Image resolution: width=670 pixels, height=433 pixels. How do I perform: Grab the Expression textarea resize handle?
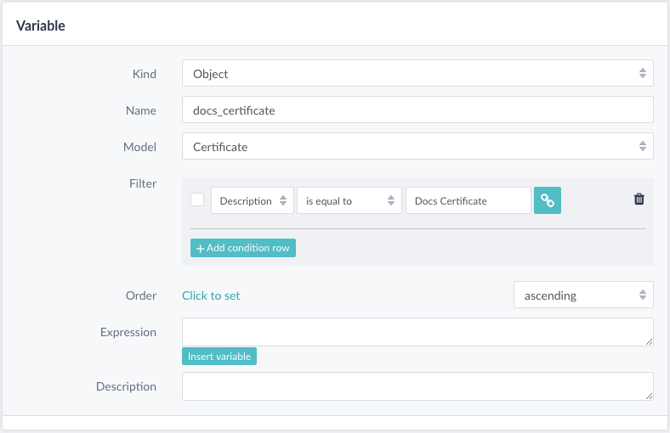pyautogui.click(x=649, y=342)
